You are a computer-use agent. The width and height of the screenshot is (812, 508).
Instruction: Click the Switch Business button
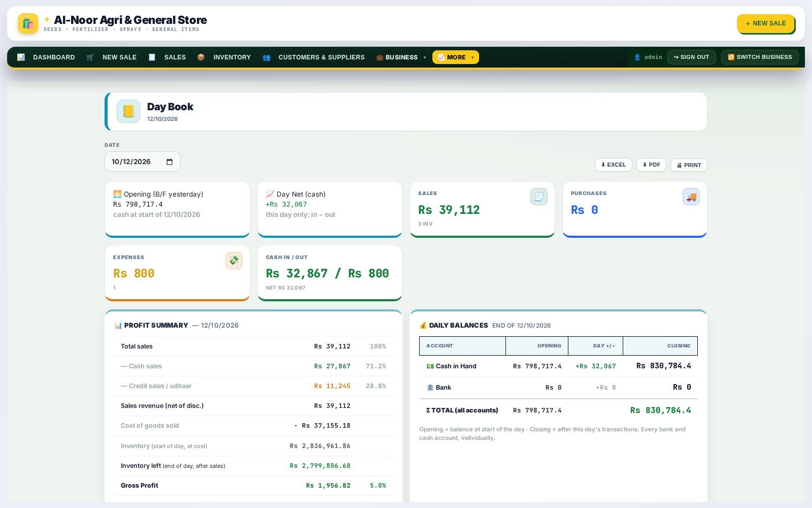tap(760, 57)
